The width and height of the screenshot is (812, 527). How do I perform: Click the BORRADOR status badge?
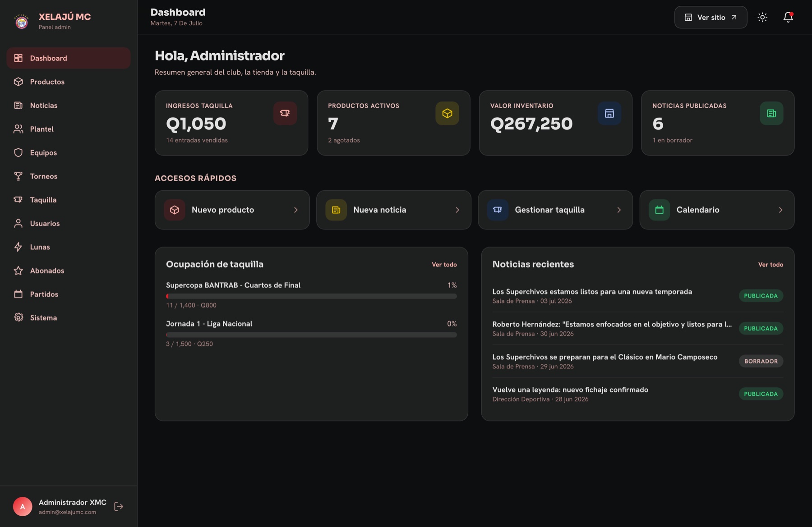tap(761, 361)
